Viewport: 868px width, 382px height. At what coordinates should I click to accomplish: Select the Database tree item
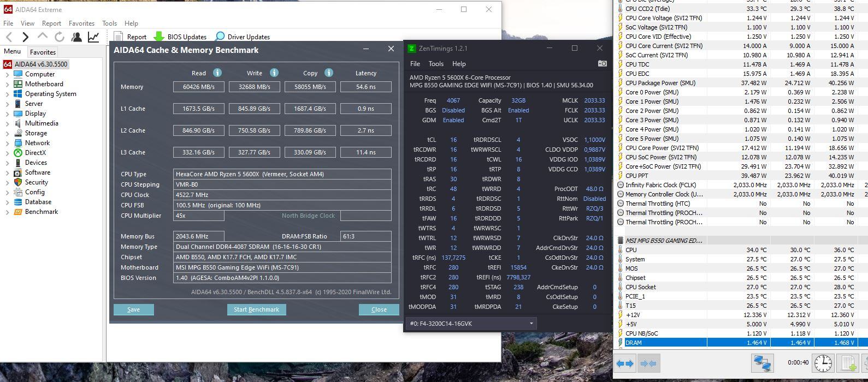(x=38, y=202)
